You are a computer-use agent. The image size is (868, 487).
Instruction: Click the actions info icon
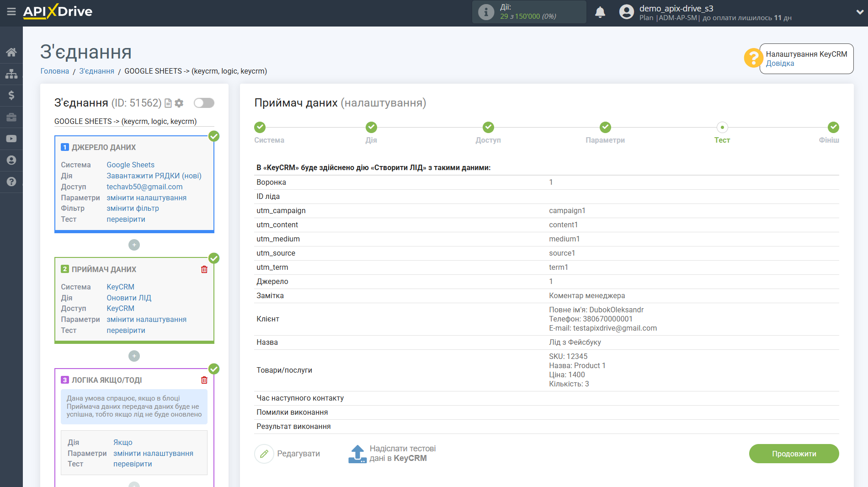(486, 12)
